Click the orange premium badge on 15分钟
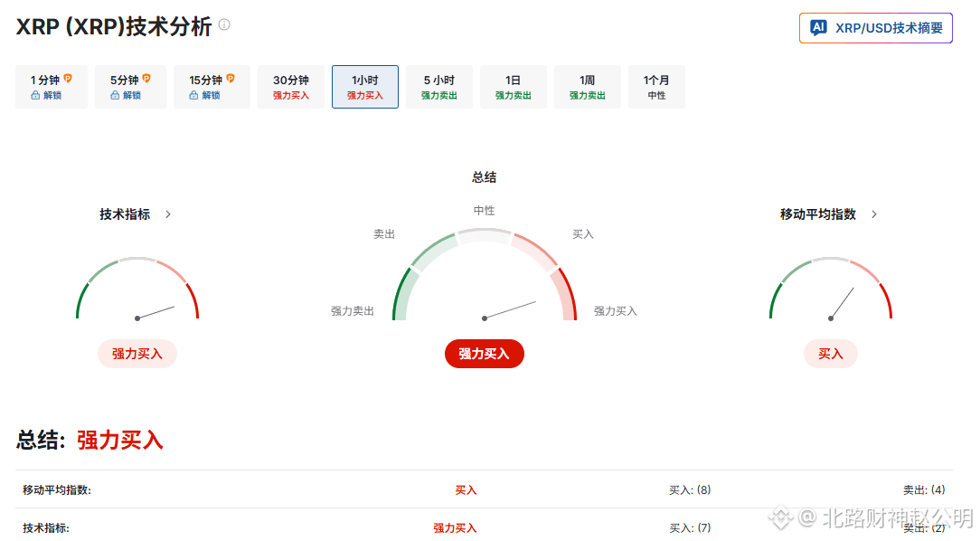The width and height of the screenshot is (980, 541). (231, 78)
